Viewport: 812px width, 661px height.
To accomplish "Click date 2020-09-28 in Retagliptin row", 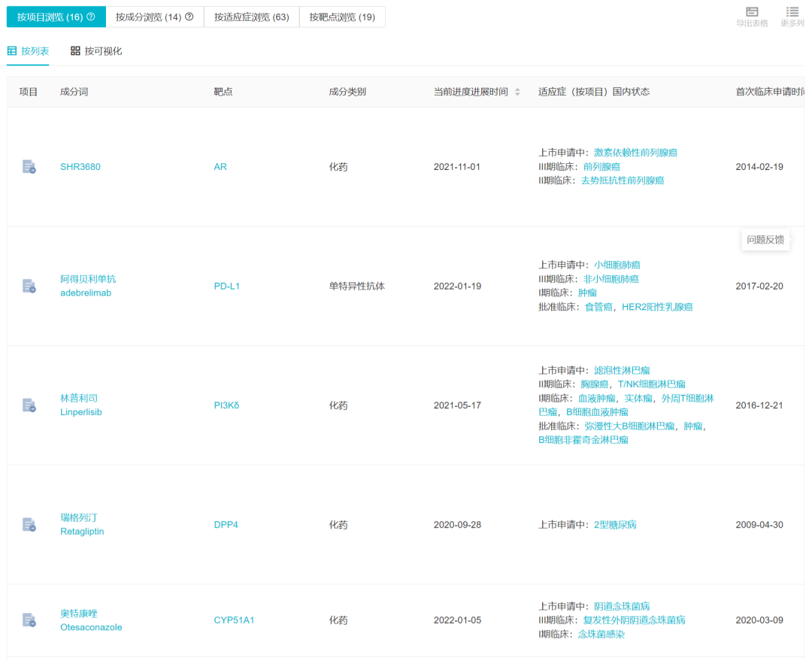I will point(457,525).
